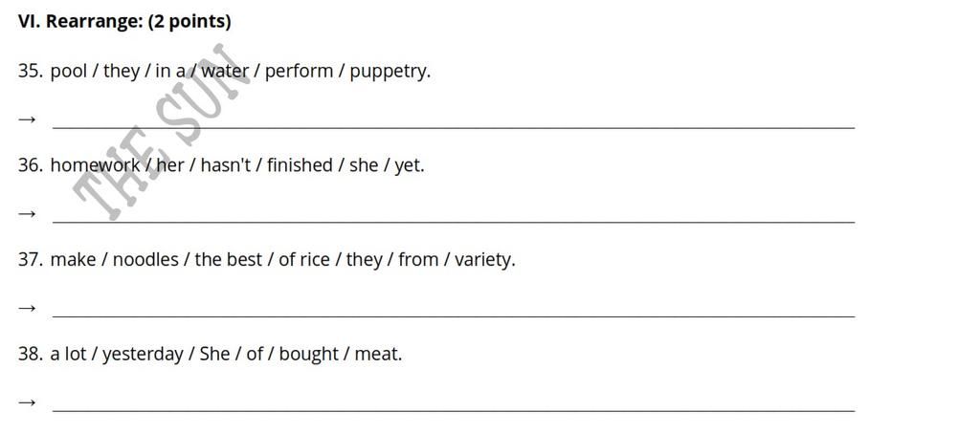Click the word 'finished' in question 36
980x434 pixels.
[x=300, y=165]
